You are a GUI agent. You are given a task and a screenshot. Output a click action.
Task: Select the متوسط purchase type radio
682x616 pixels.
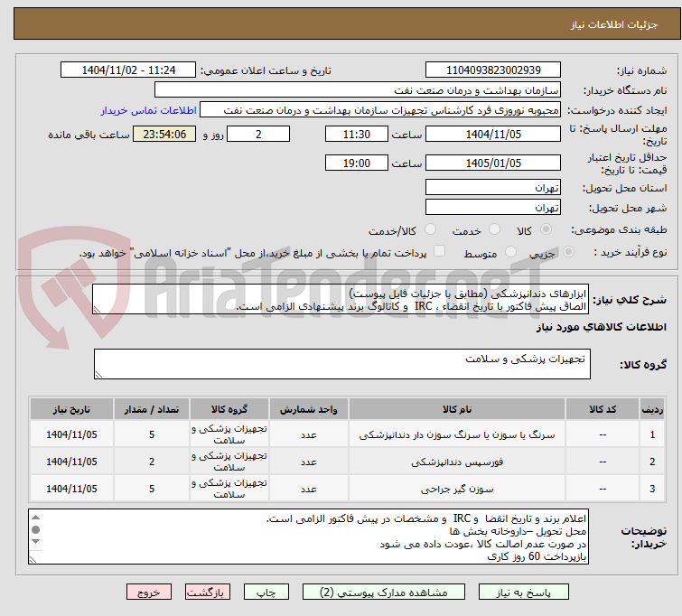510,252
